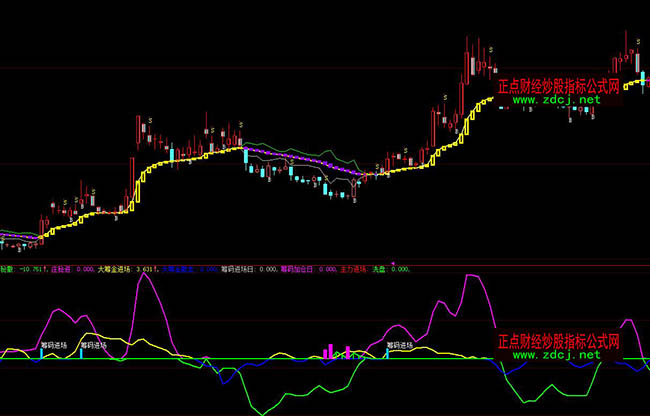Click the lower 正点财经炒股指标公式网 red title
This screenshot has width=650, height=416.
click(x=559, y=341)
